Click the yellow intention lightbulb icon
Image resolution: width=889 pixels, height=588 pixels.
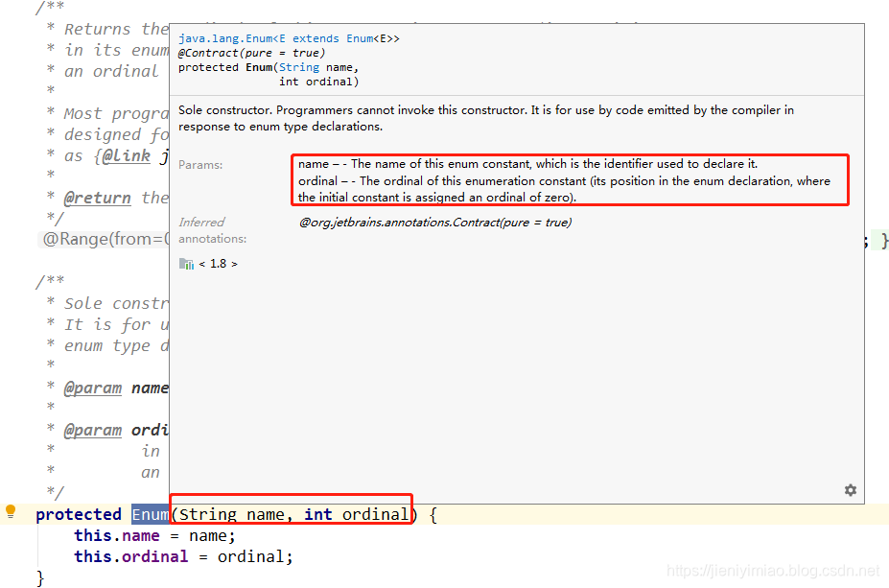pos(10,513)
